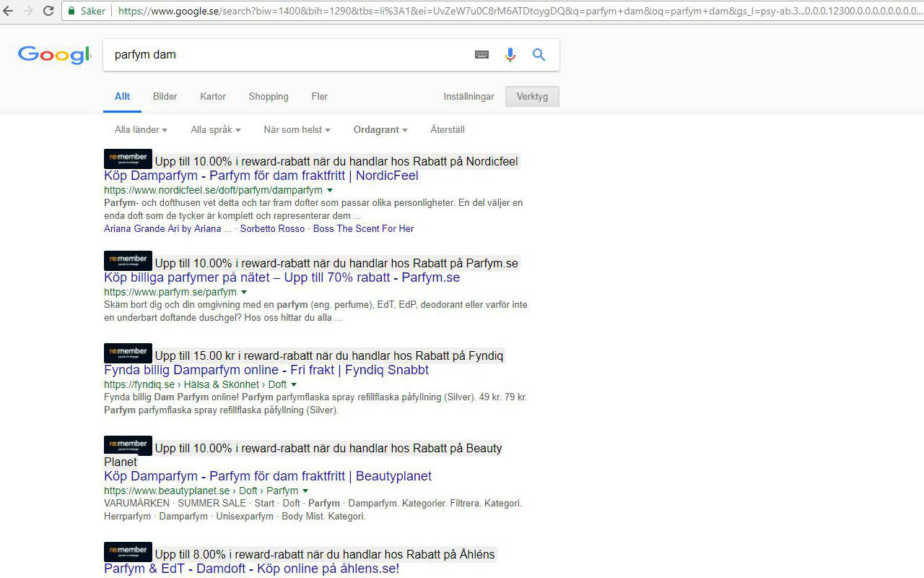This screenshot has width=924, height=578.
Task: Start voice search with microphone icon
Action: coord(510,55)
